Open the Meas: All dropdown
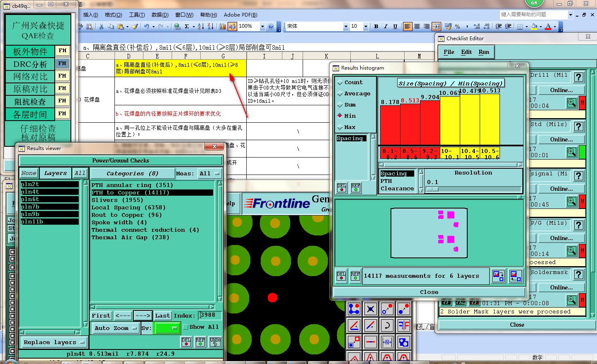Screen dimensions: 597x364 coord(209,173)
